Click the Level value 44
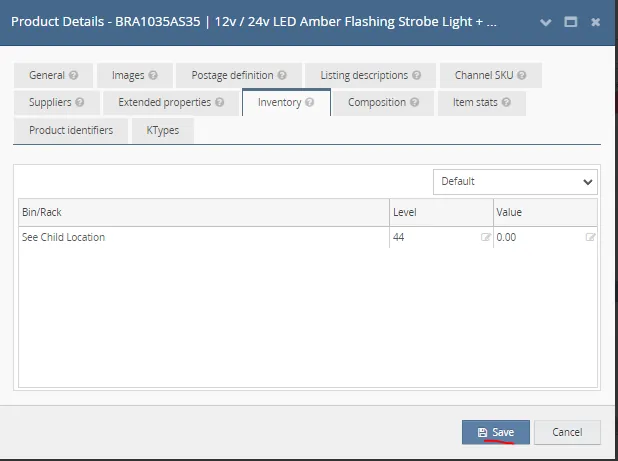Image resolution: width=618 pixels, height=461 pixels. [398, 237]
